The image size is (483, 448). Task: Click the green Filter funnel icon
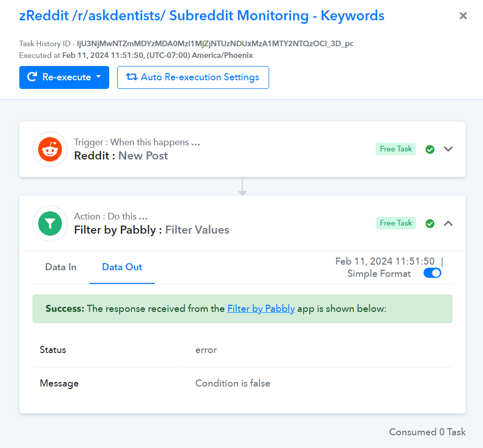point(50,223)
